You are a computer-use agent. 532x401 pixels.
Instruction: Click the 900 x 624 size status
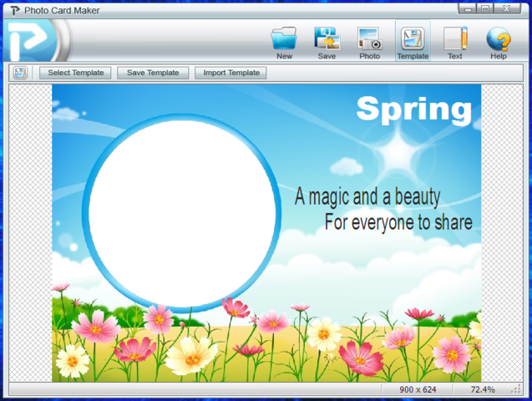[418, 389]
